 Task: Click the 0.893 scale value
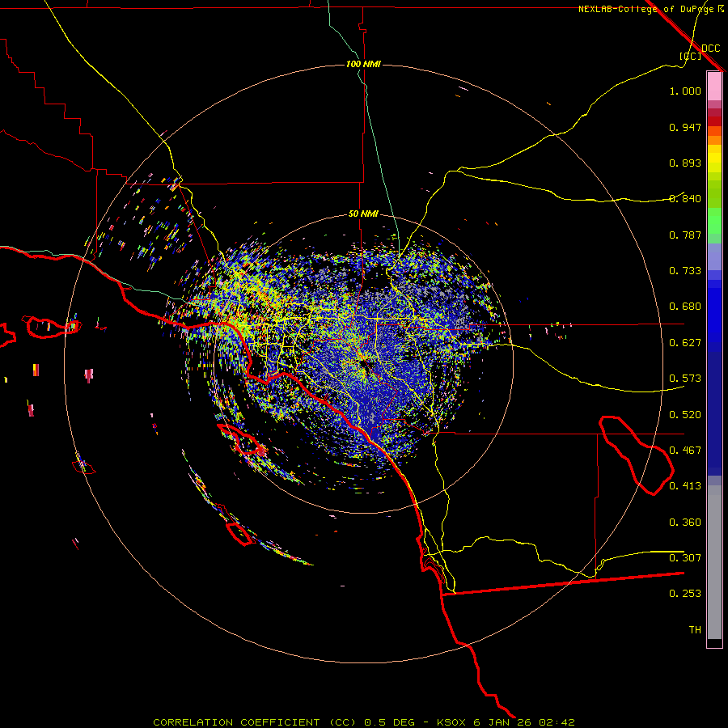tap(685, 163)
